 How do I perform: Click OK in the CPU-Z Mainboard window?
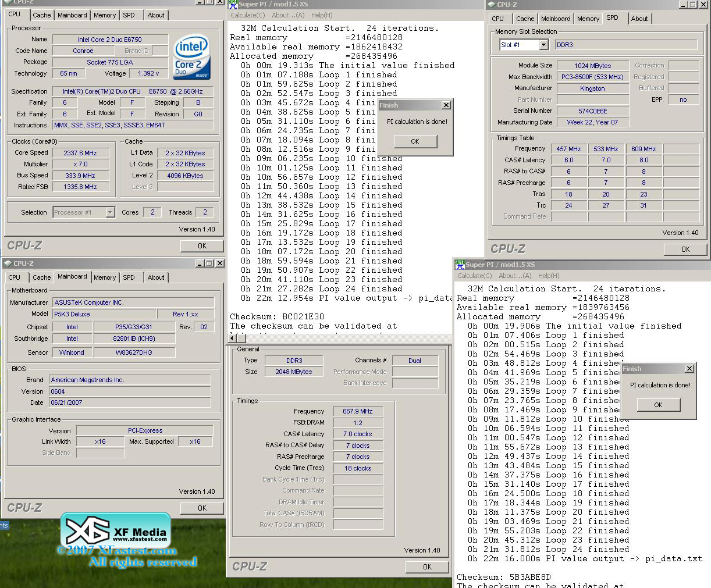pos(202,508)
